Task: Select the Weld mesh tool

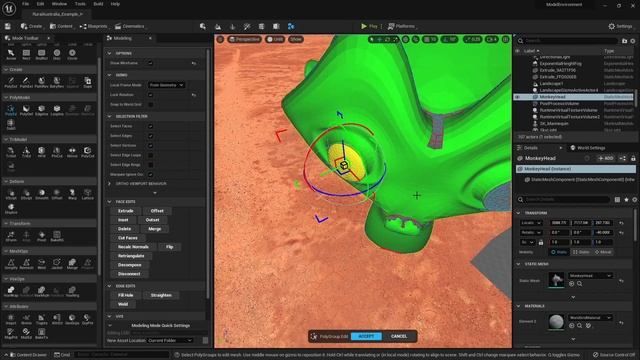Action: [x=42, y=264]
